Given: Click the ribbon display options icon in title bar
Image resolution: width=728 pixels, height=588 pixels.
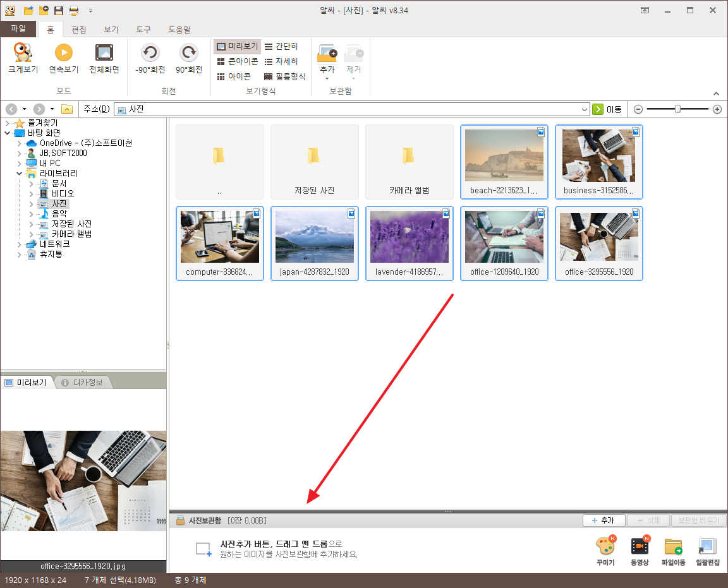Looking at the screenshot, I should tap(645, 10).
